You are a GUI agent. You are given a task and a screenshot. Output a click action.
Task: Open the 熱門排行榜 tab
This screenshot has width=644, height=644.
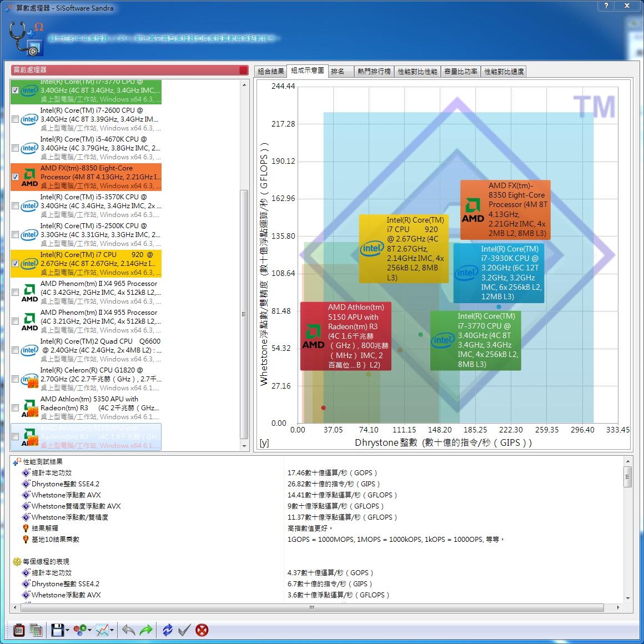click(374, 72)
